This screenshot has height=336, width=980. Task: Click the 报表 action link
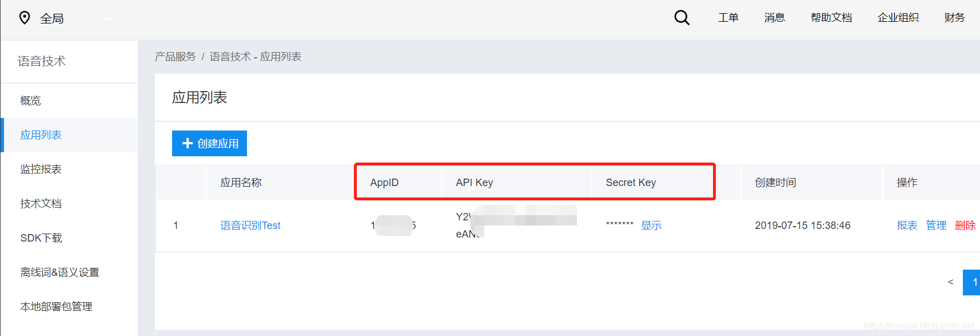[907, 226]
